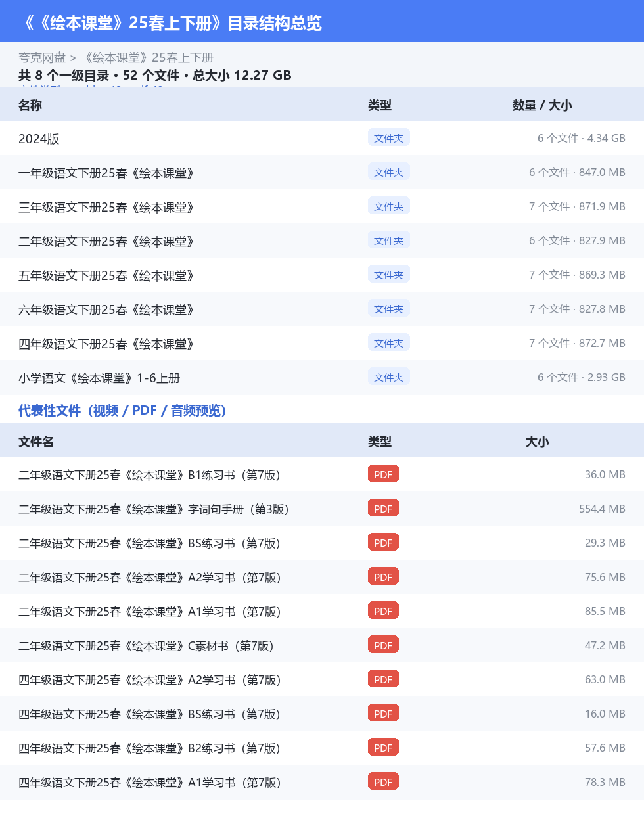
Task: Click the 数量 / 大小 column header
Action: 542,105
